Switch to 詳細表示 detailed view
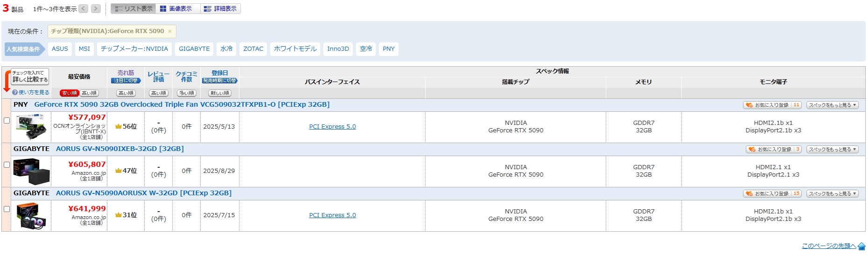Viewport: 868px width, 254px height. click(x=220, y=9)
